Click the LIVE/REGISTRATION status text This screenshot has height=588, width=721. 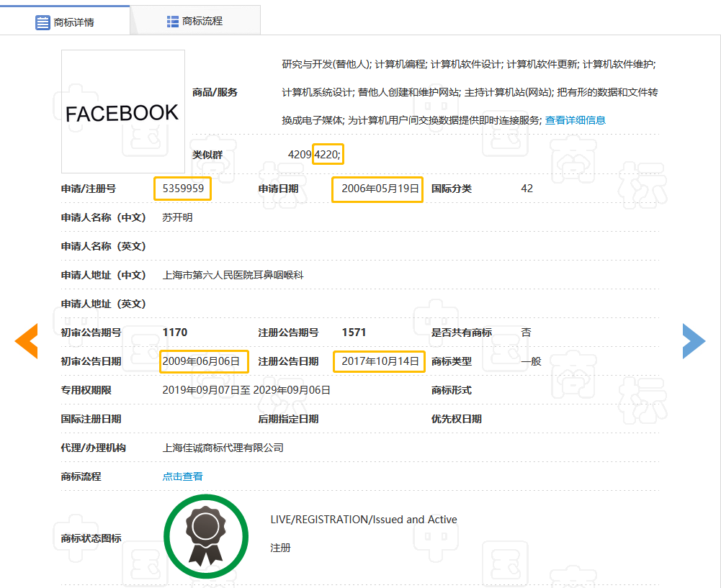coord(363,520)
